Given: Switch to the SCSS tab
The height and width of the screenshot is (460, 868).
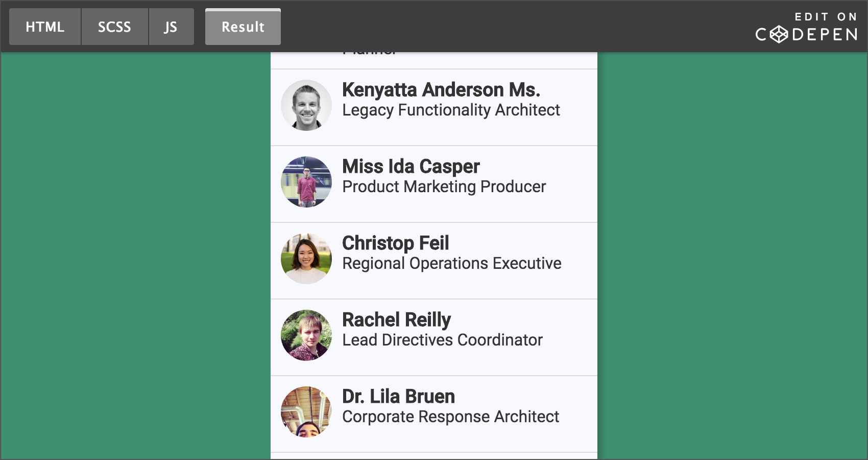Looking at the screenshot, I should pos(114,27).
